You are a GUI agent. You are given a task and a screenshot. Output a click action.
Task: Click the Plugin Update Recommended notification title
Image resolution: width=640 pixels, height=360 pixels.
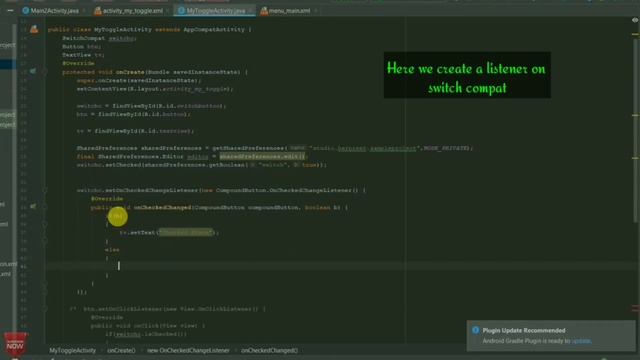pos(524,331)
